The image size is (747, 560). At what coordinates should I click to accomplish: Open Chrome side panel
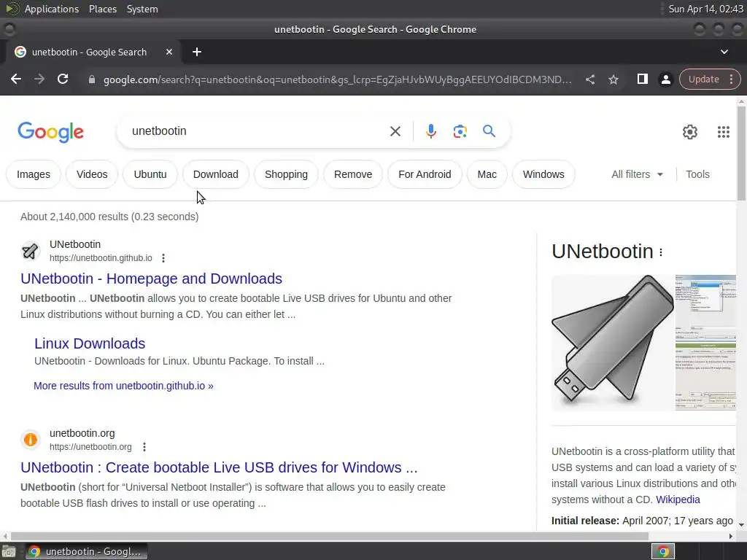[x=642, y=79]
